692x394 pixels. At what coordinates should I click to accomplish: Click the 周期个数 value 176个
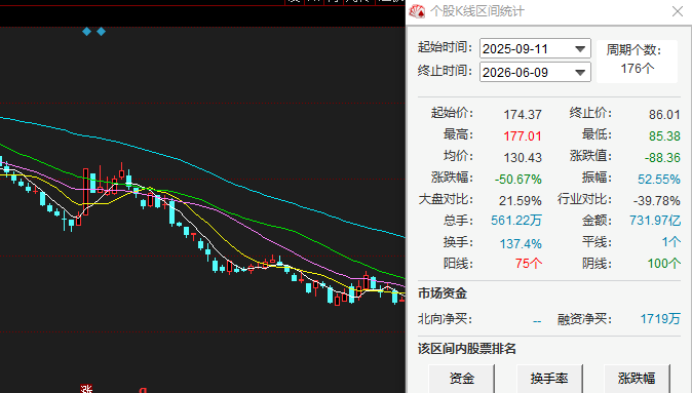[637, 68]
